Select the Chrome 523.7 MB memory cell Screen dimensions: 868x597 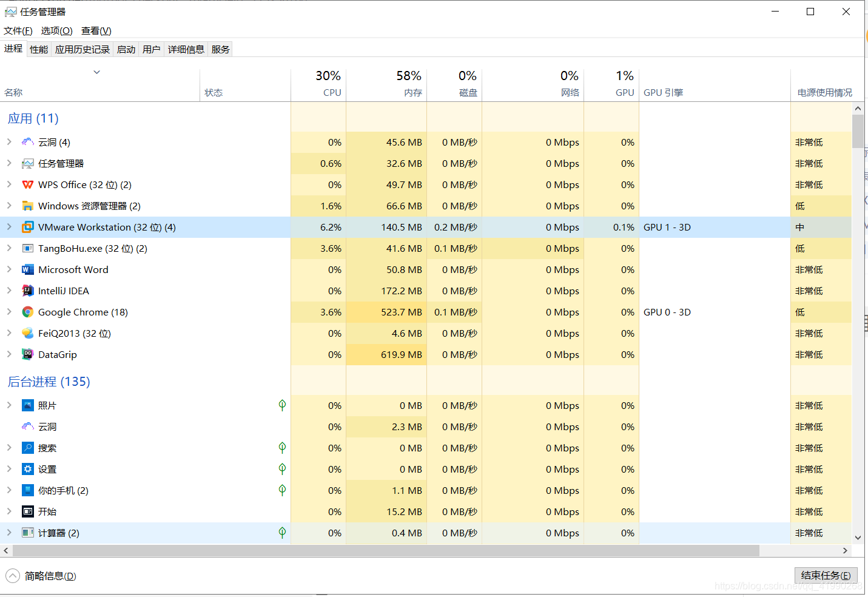[386, 312]
